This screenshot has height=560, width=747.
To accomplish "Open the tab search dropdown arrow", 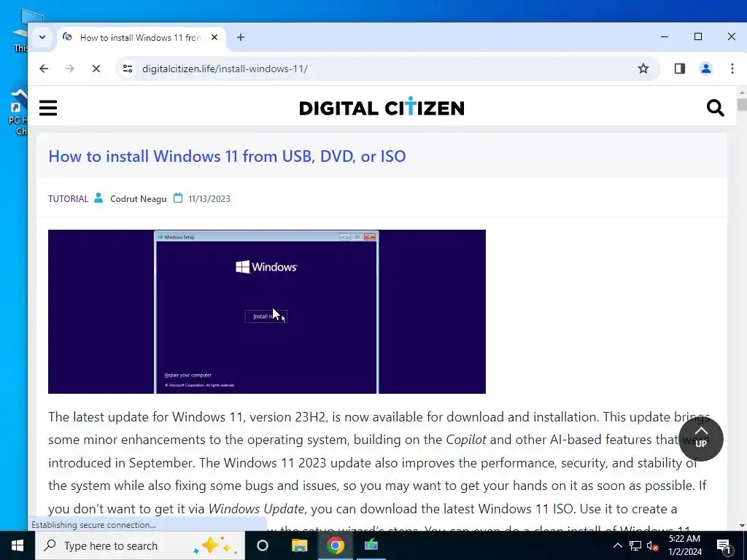I will tap(42, 37).
